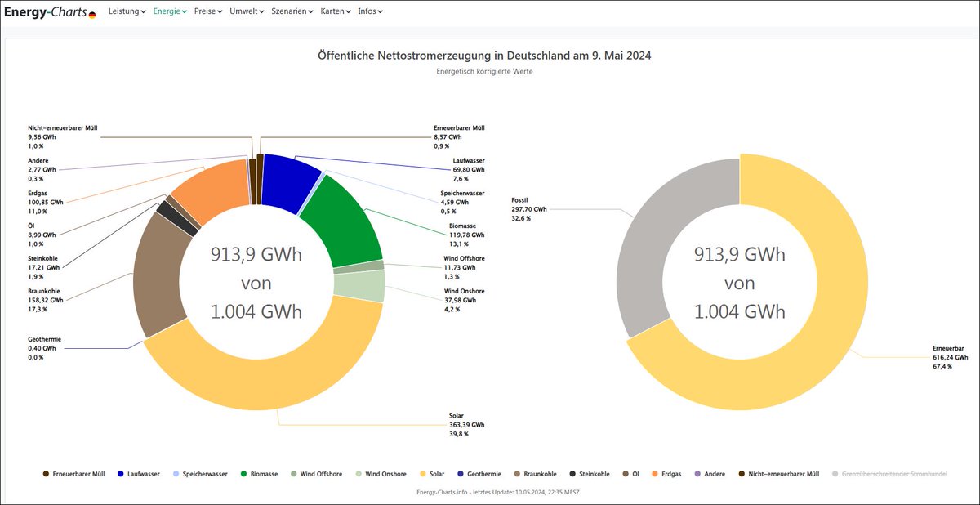The height and width of the screenshot is (505, 980).
Task: Toggle Speicherwasser legend entry
Action: click(199, 474)
